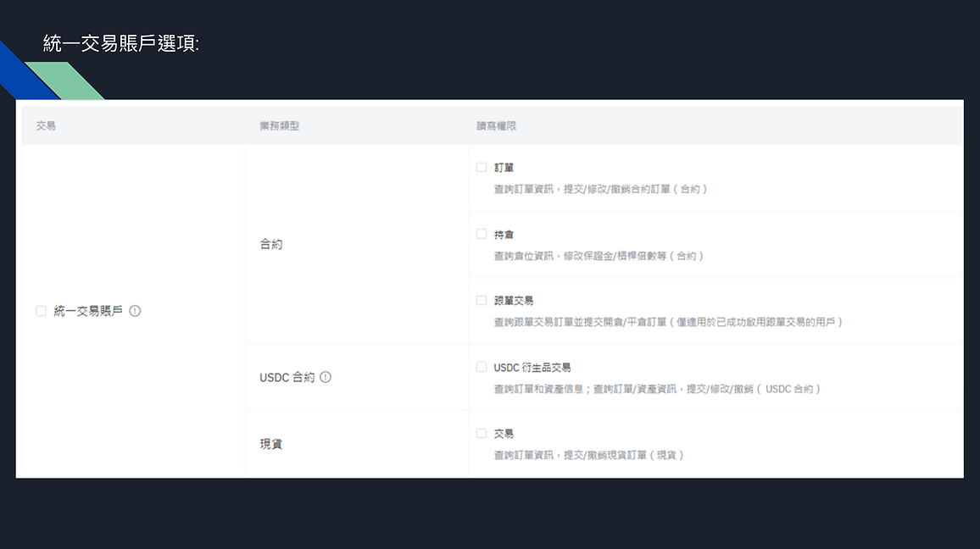Image resolution: width=980 pixels, height=549 pixels.
Task: Click the 持倉 permission label text
Action: click(x=503, y=234)
